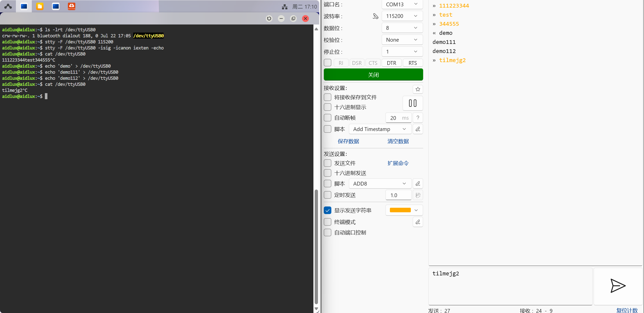Click the green close port button
This screenshot has width=644, height=313.
pyautogui.click(x=373, y=75)
